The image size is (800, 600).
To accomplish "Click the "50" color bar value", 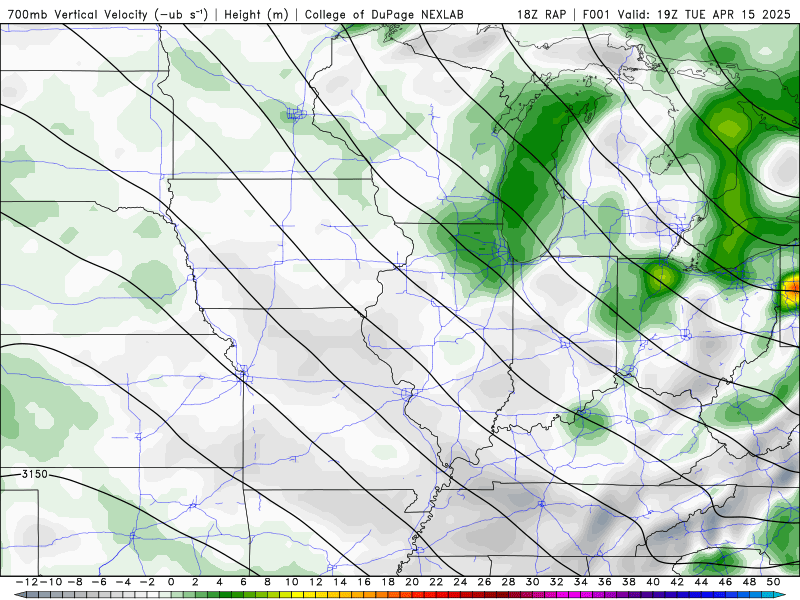I will pyautogui.click(x=773, y=582).
